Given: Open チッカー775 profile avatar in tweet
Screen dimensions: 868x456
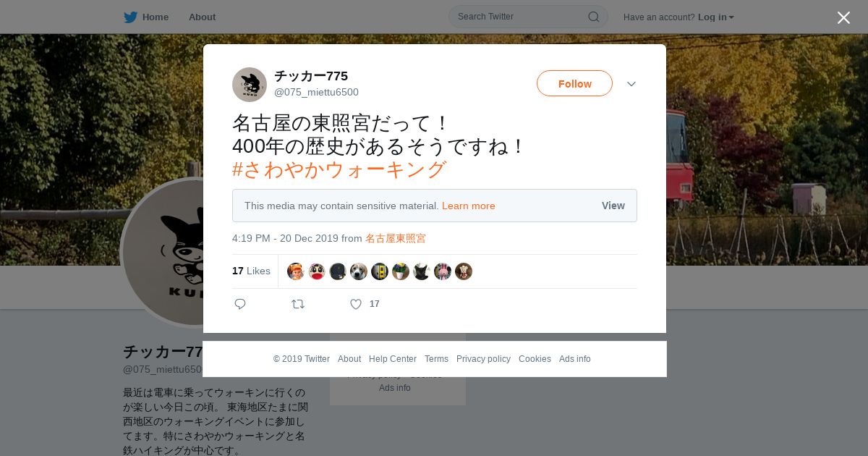Looking at the screenshot, I should pyautogui.click(x=250, y=85).
